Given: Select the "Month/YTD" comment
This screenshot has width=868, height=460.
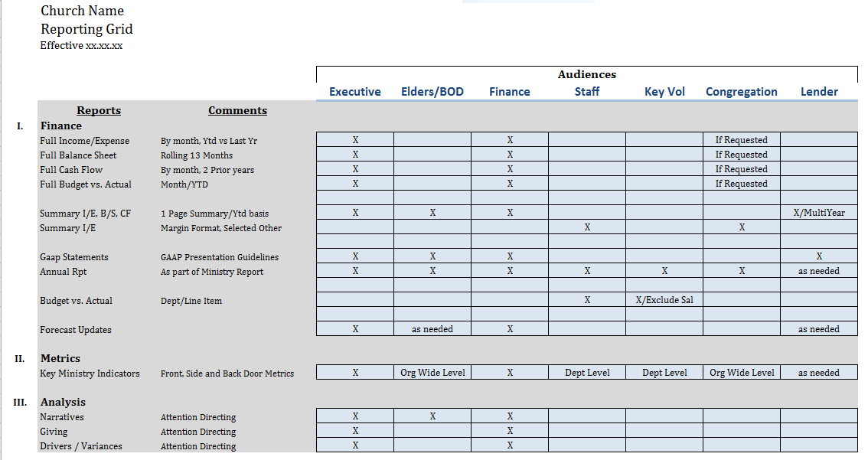Looking at the screenshot, I should (x=184, y=184).
